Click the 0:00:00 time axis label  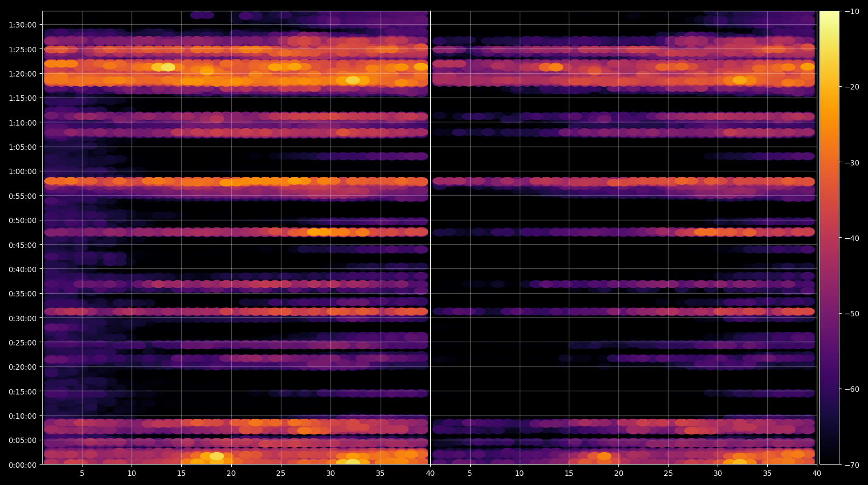(23, 465)
